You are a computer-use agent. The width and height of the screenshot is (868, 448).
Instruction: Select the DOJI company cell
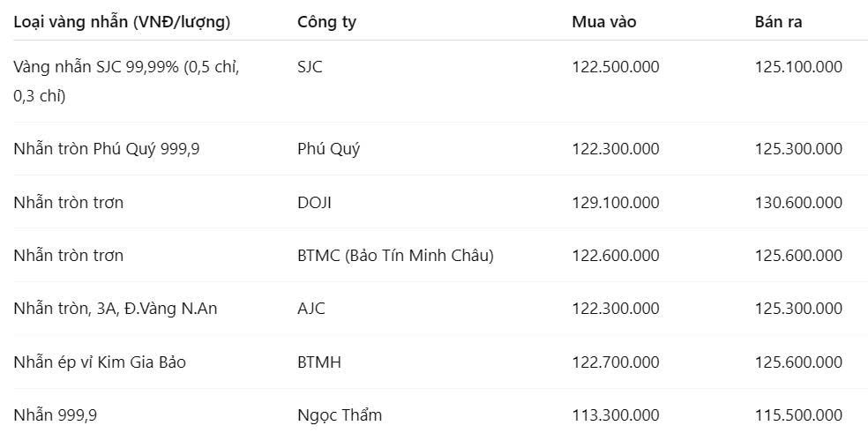pyautogui.click(x=314, y=203)
